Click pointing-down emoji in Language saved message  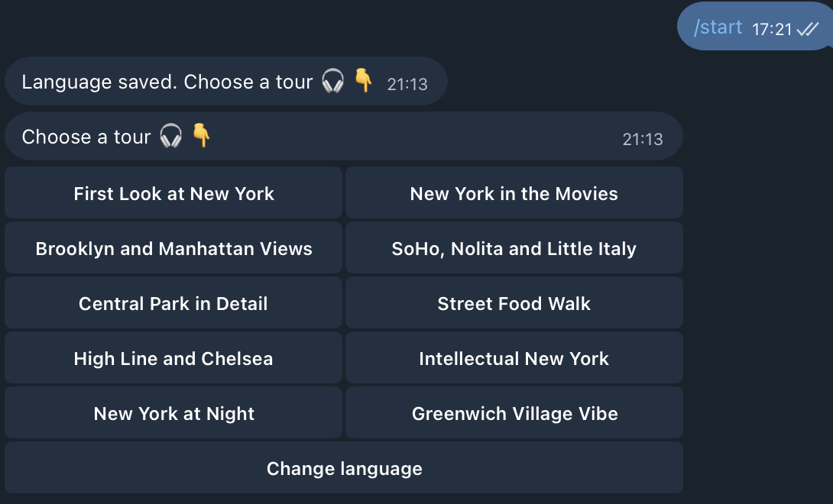pyautogui.click(x=364, y=80)
